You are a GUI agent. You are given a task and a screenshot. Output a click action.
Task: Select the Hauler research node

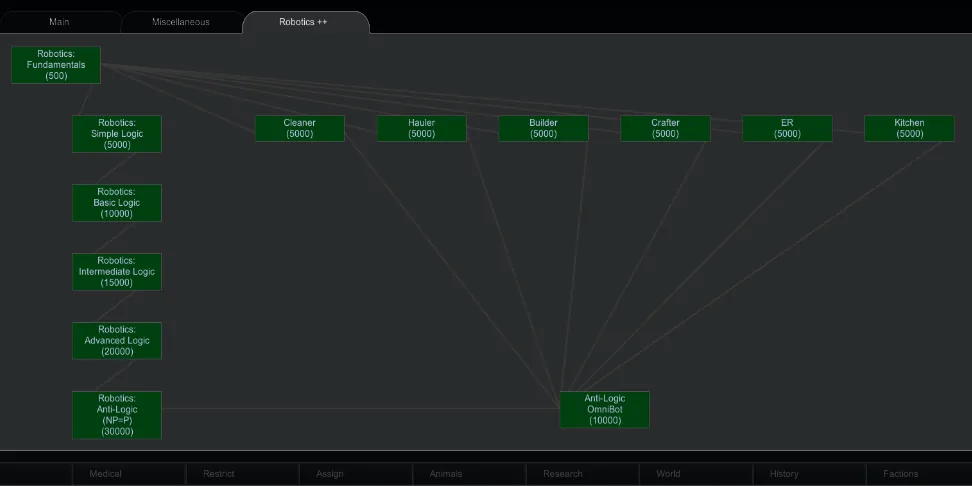click(x=422, y=128)
